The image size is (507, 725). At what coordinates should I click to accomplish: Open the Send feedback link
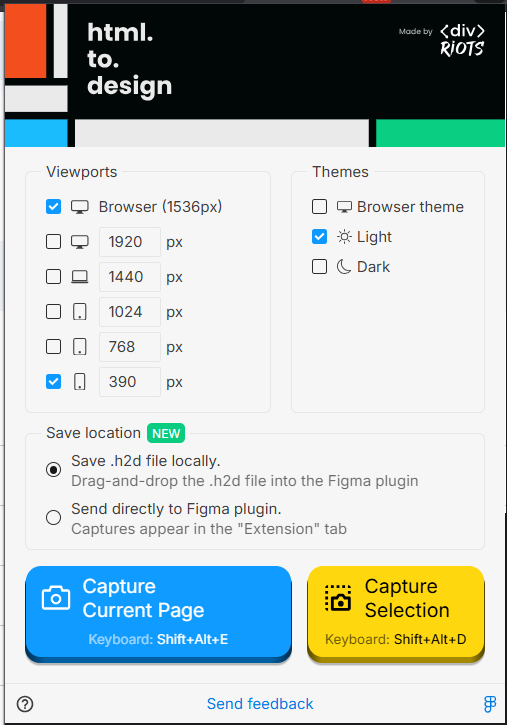tap(260, 704)
